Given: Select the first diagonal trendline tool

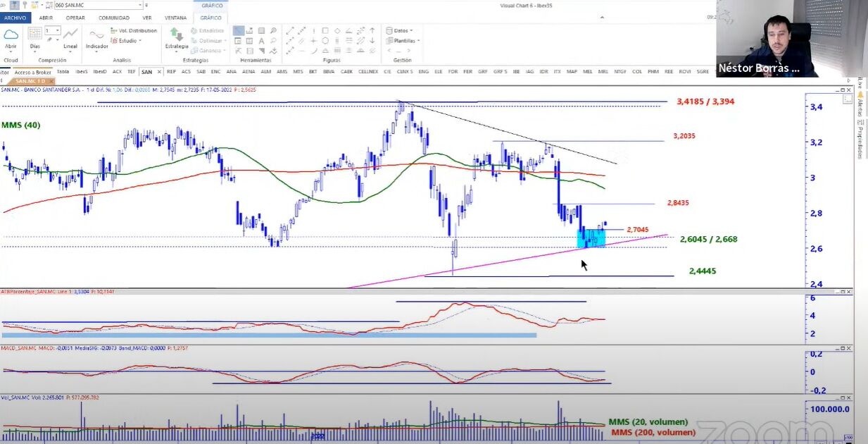Looking at the screenshot, I should (x=290, y=30).
